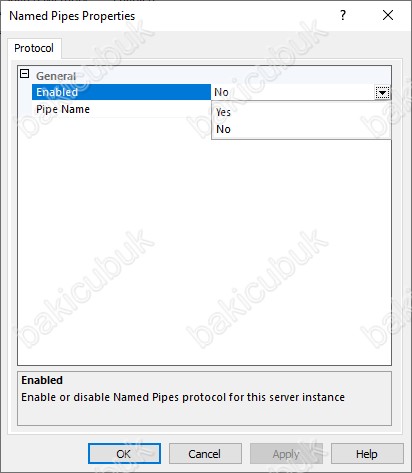This screenshot has height=473, width=412.
Task: Collapse the General section with minus box
Action: click(25, 74)
